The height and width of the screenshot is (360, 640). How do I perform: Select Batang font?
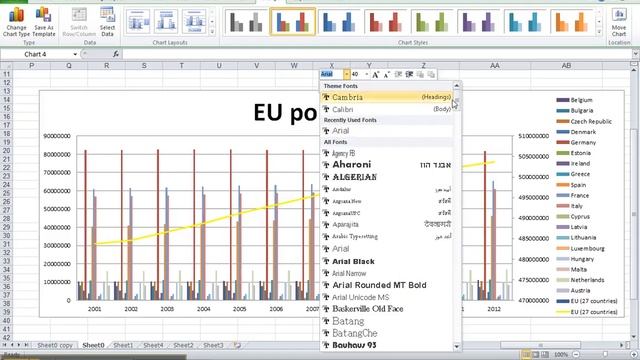(387, 321)
